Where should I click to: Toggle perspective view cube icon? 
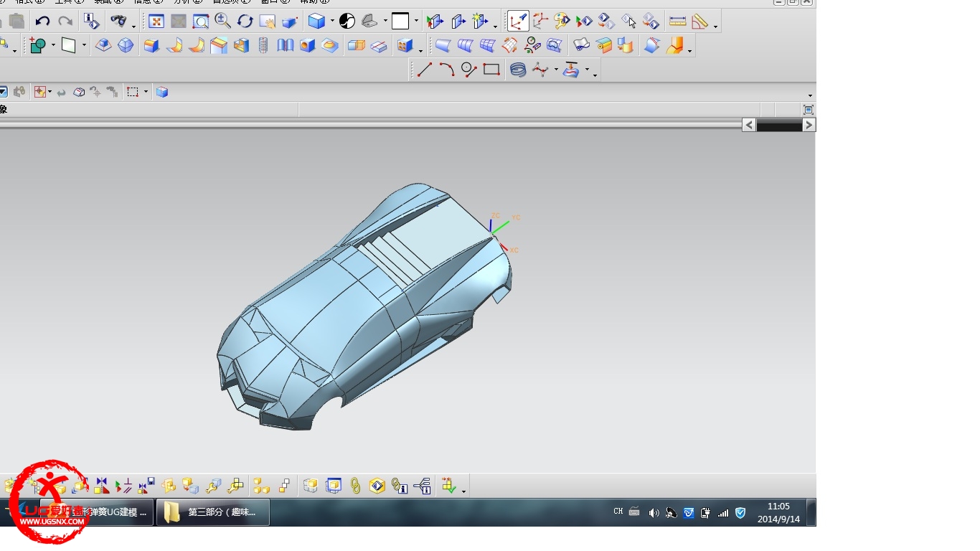(290, 21)
